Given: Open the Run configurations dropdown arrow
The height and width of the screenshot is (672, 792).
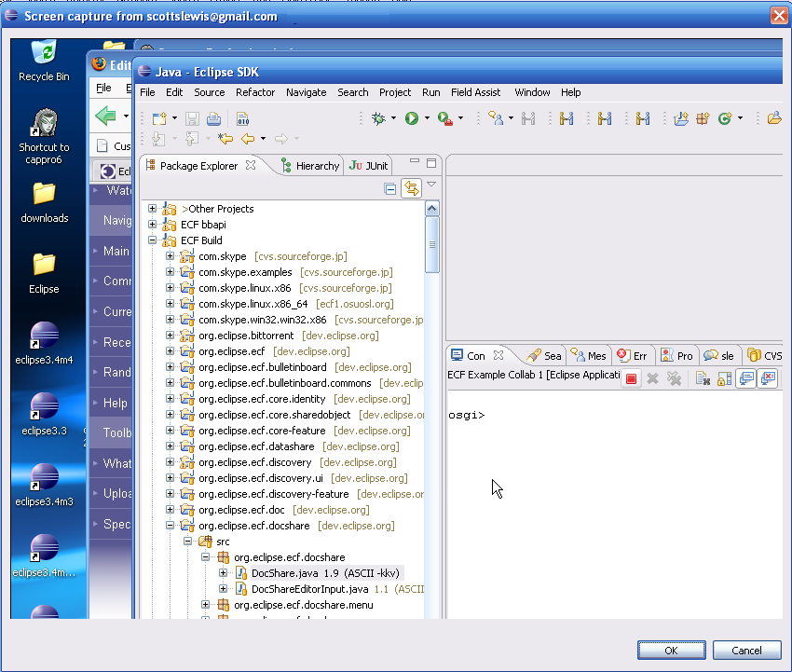Looking at the screenshot, I should coord(427,118).
